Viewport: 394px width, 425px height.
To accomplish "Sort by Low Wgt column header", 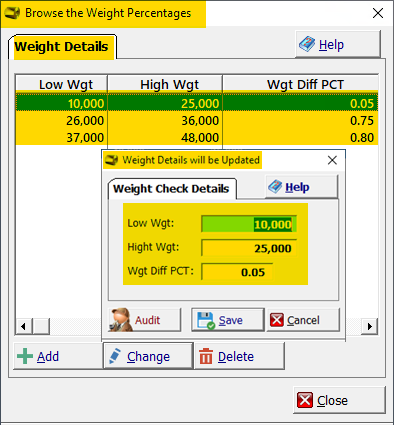I will coord(62,84).
